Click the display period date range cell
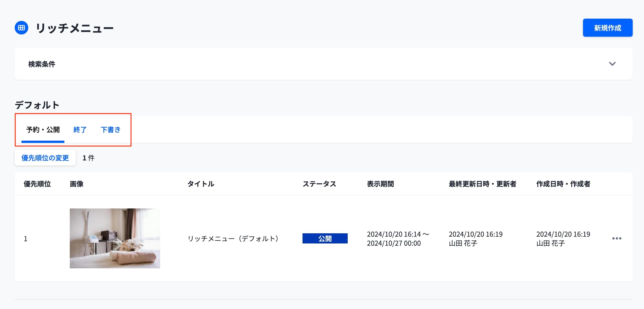644x309 pixels. click(397, 239)
